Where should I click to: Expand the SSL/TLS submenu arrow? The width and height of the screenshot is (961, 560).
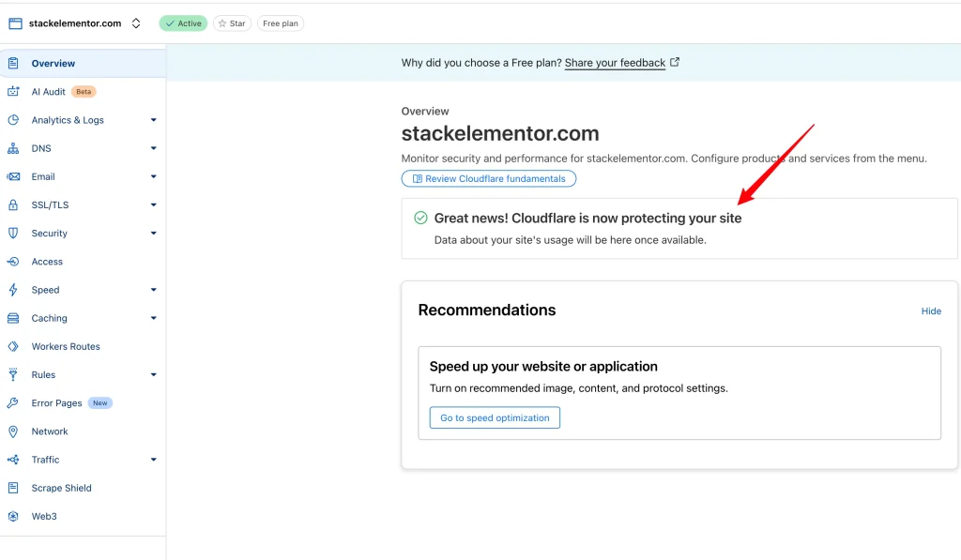pyautogui.click(x=153, y=204)
